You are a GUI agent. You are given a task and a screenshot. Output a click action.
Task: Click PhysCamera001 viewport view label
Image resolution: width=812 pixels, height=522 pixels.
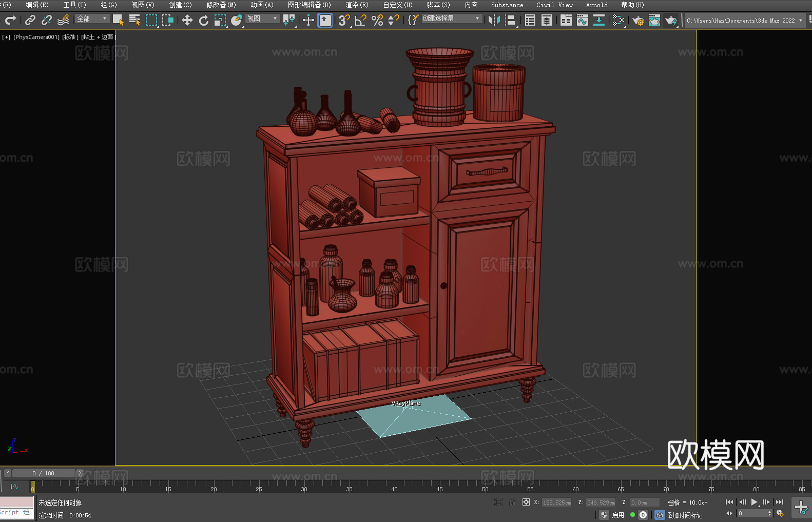point(36,37)
